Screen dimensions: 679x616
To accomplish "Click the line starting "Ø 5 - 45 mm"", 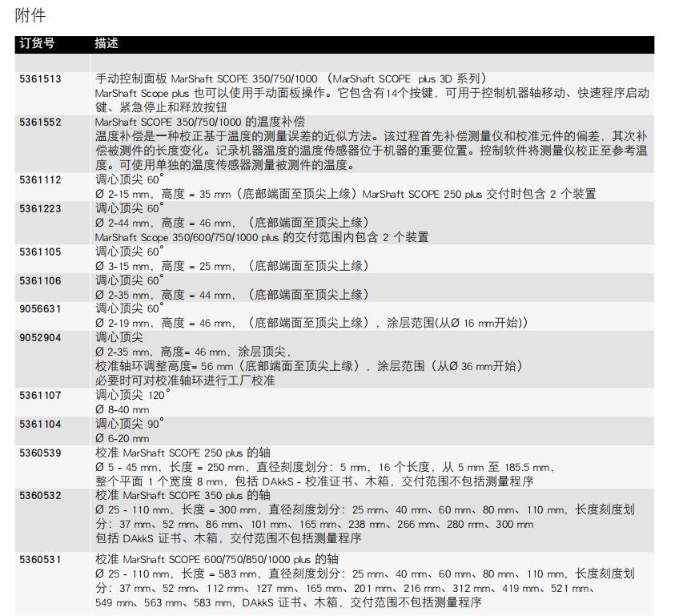I will [x=325, y=467].
